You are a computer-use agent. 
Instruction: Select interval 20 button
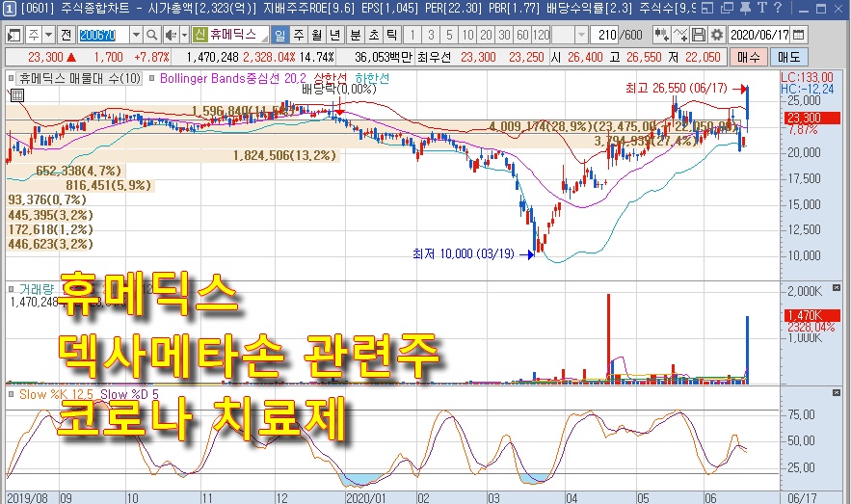(487, 36)
